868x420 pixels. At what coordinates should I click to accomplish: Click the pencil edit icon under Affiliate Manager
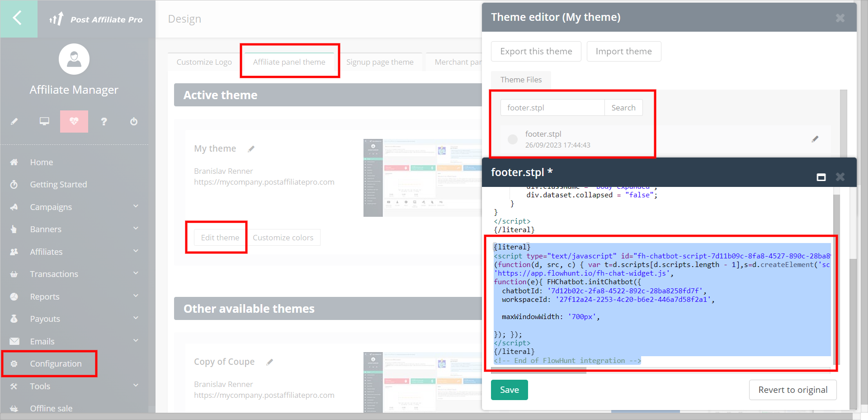click(14, 121)
